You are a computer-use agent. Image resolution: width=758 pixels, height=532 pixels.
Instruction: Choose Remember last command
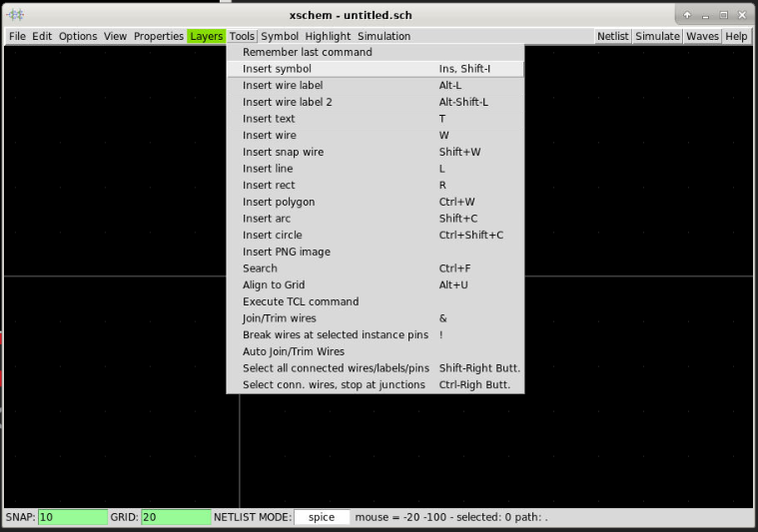point(376,52)
